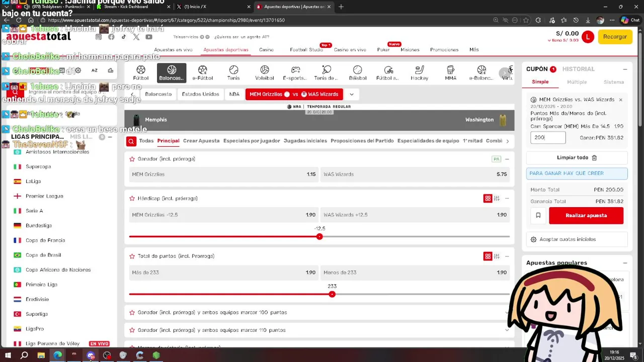644x362 pixels.
Task: Click the bookmark icon in the coupon
Action: point(538,215)
